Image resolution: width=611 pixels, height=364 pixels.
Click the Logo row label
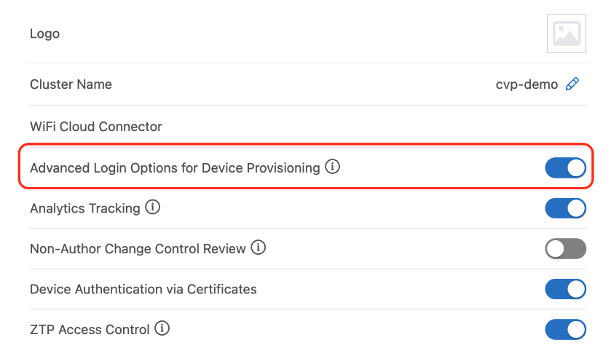click(x=44, y=33)
